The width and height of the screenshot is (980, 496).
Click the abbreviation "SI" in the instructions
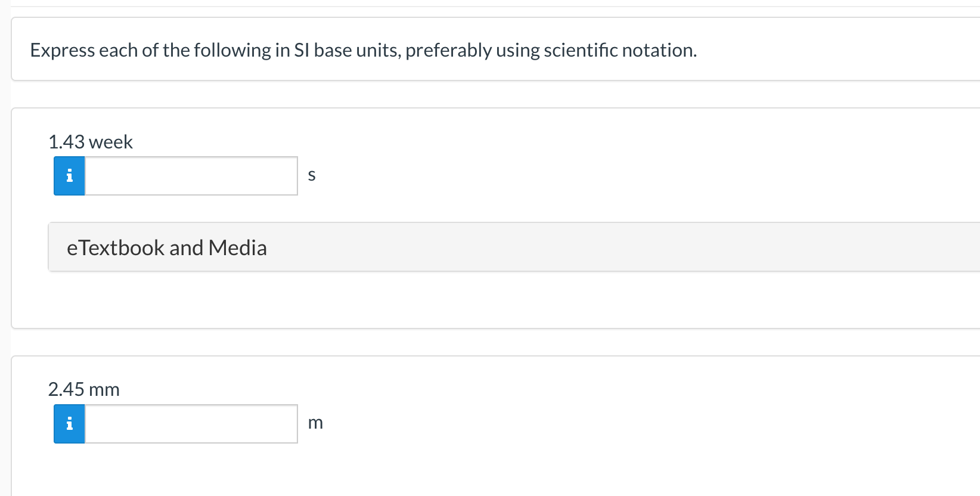301,50
